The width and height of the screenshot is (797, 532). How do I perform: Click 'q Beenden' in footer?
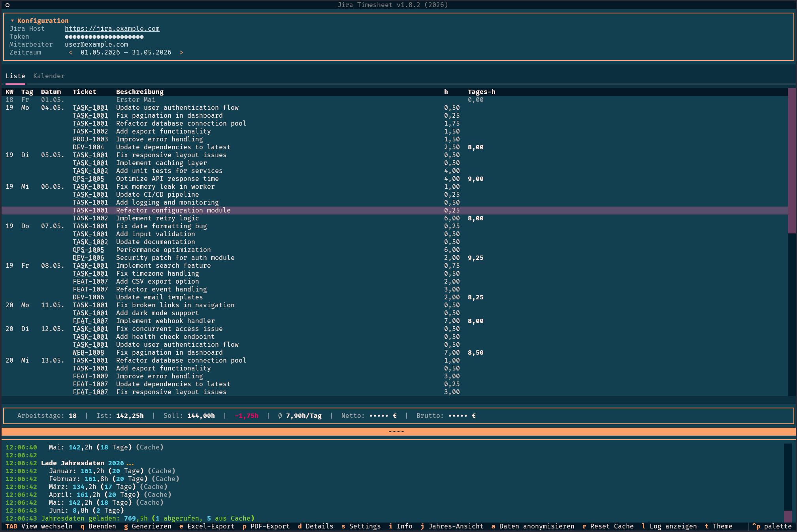tap(98, 526)
